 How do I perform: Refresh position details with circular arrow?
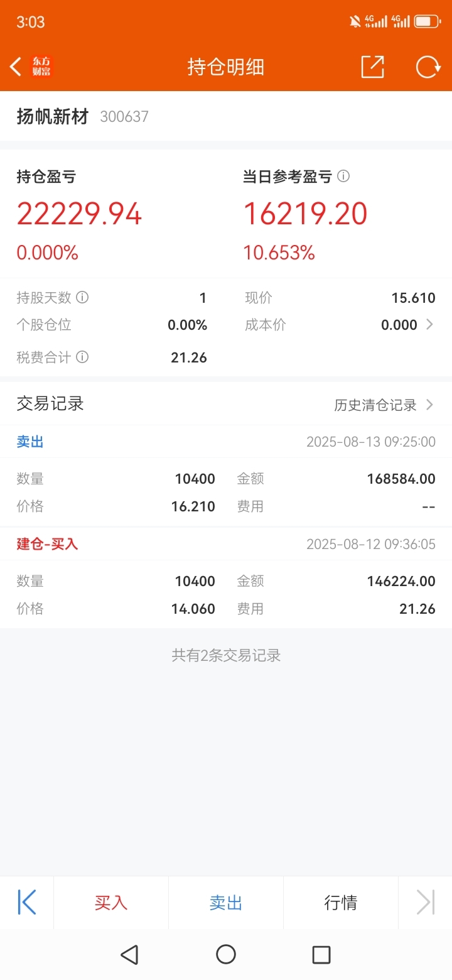[428, 67]
